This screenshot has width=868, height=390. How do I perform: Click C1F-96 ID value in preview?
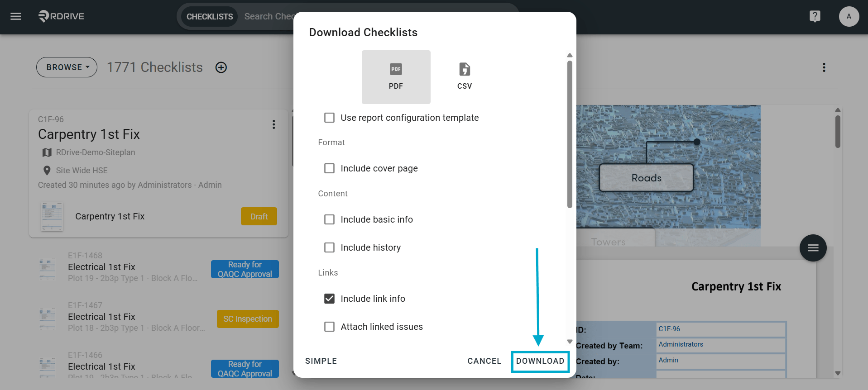[x=669, y=329]
